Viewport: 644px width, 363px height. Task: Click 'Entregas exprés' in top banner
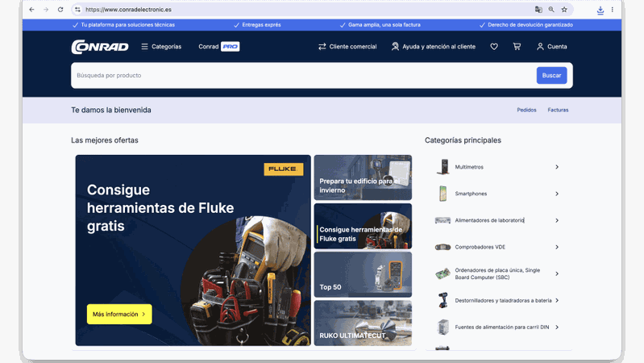(262, 25)
